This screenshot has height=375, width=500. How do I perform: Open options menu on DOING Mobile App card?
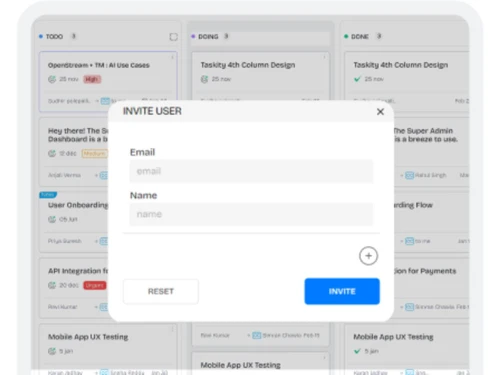click(324, 358)
